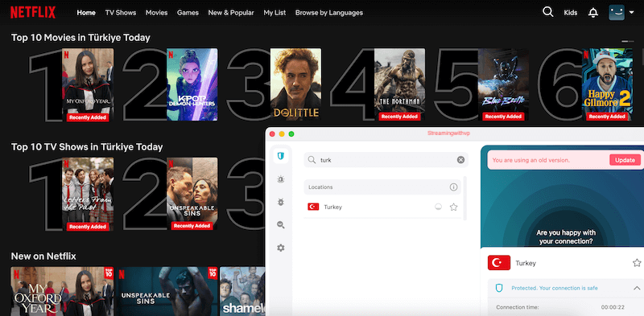Screen dimensions: 644x316
Task: Go to the Netflix Home tab
Action: pos(86,13)
